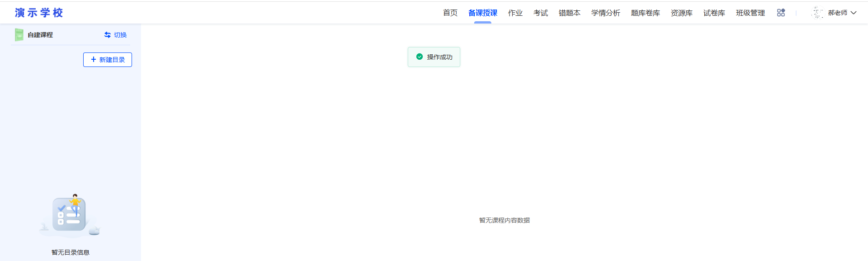Go to the 首页 tab
This screenshot has height=261, width=868.
pos(450,13)
